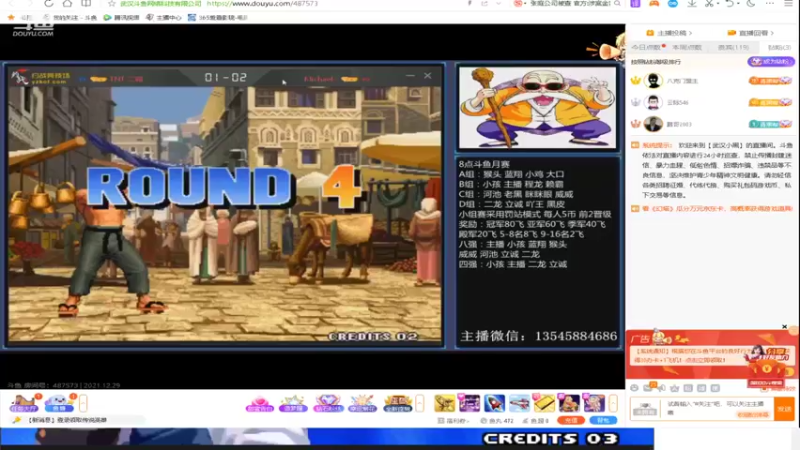Open the 鱼塘 fish pond icon
800x450 pixels.
59,403
